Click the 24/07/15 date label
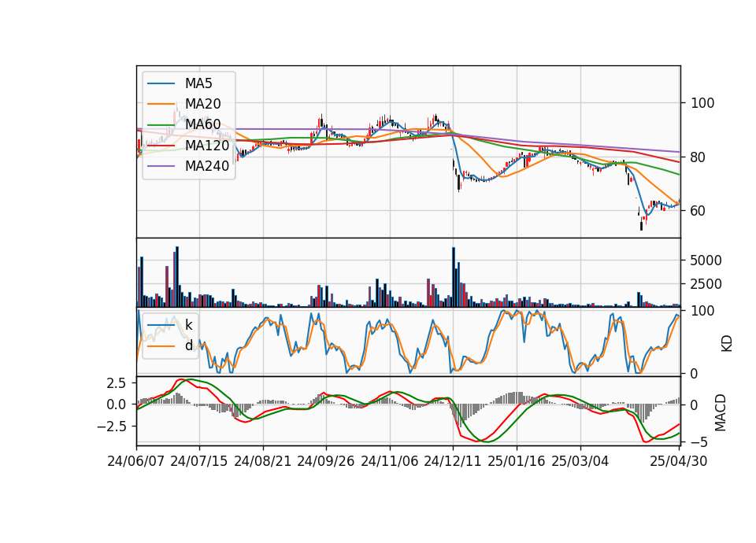The width and height of the screenshot is (756, 543). point(198,461)
